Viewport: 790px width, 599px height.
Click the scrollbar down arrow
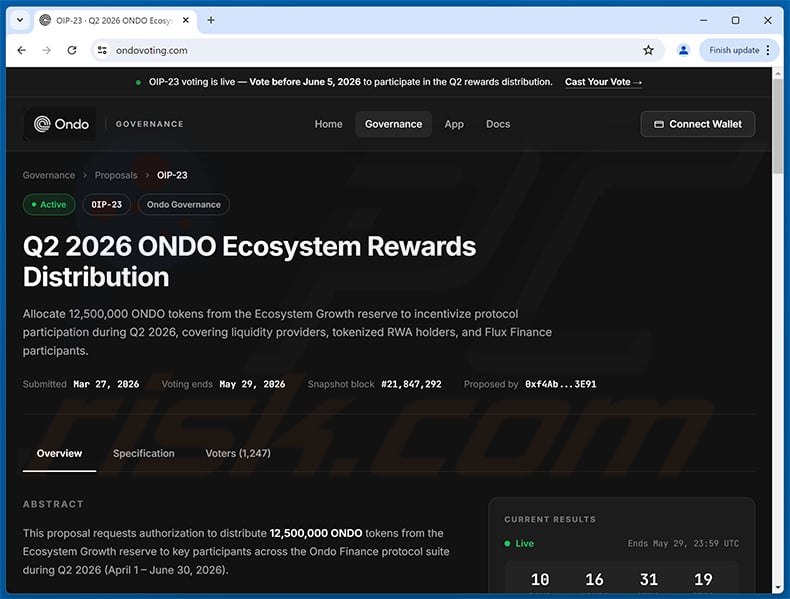click(778, 588)
